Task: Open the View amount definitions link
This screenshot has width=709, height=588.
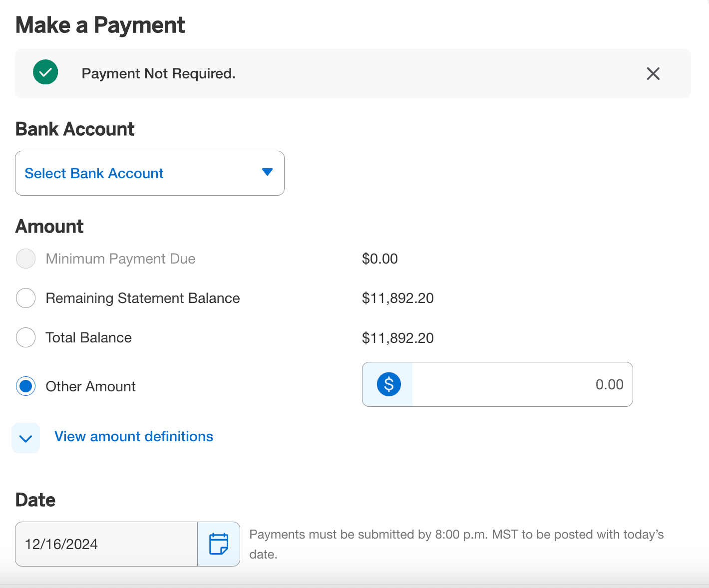Action: coord(134,437)
